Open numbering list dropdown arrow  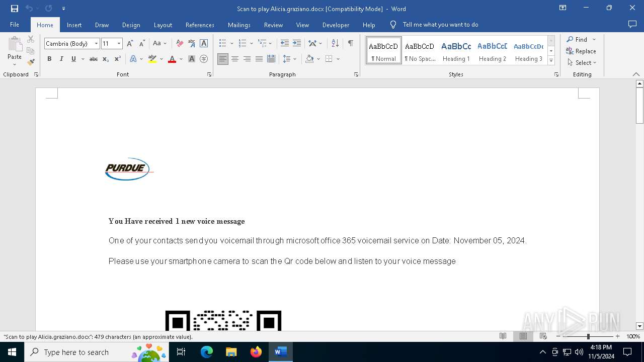(x=252, y=44)
